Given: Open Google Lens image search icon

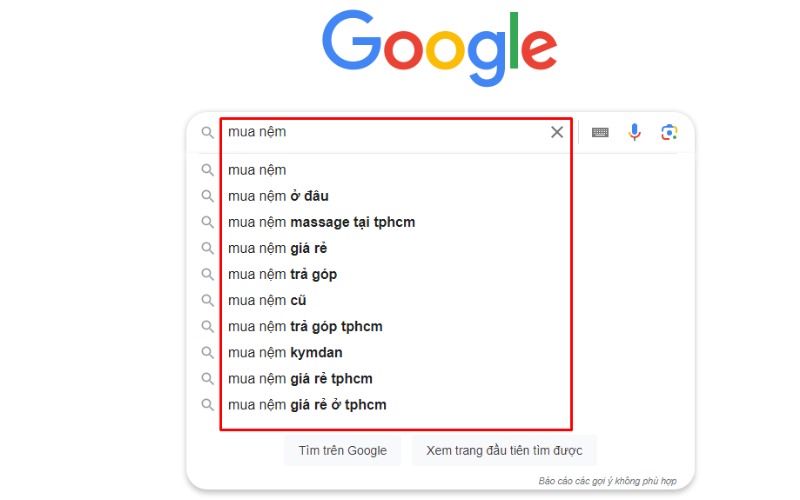Looking at the screenshot, I should click(x=669, y=132).
